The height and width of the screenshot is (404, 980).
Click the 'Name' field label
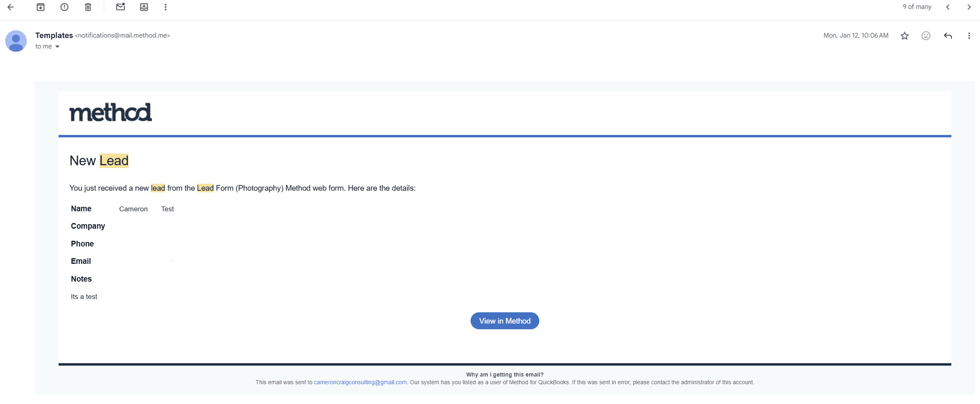tap(81, 208)
